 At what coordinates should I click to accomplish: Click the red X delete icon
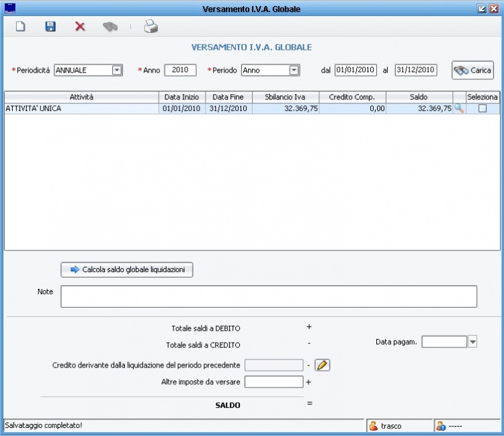80,27
